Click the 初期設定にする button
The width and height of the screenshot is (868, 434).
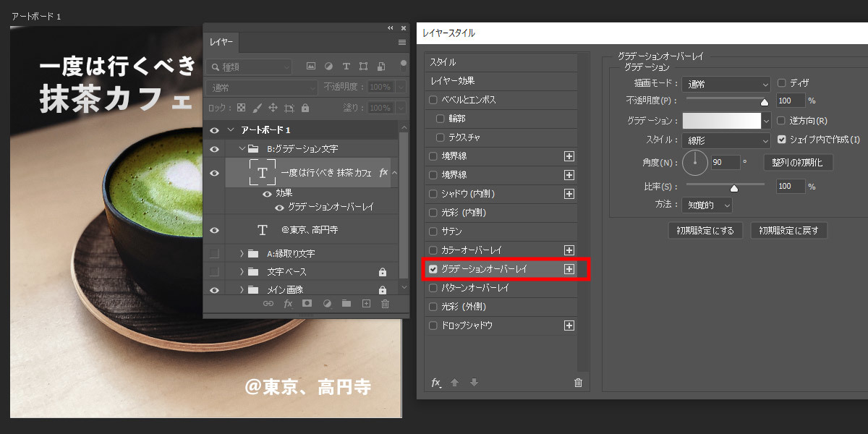pos(705,231)
